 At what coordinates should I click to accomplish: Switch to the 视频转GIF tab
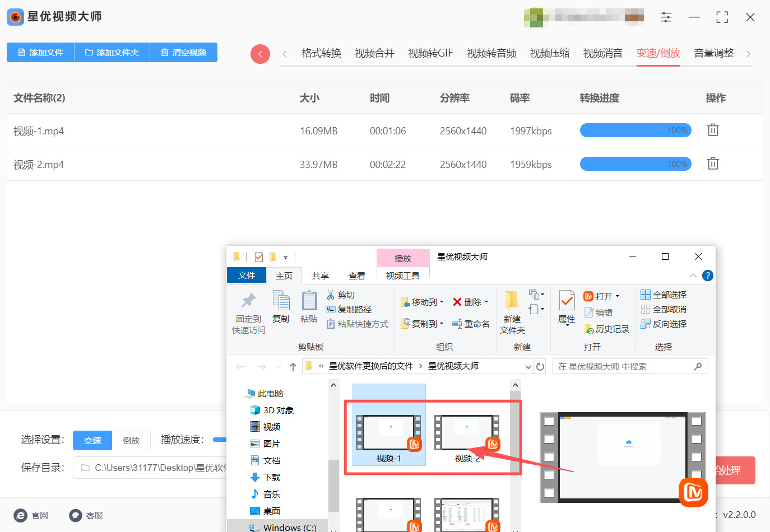pyautogui.click(x=430, y=53)
